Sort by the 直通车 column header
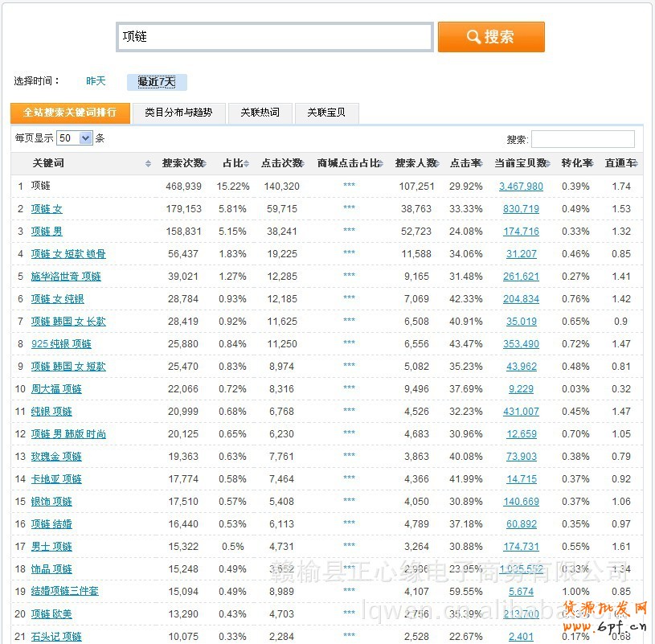 click(x=620, y=163)
